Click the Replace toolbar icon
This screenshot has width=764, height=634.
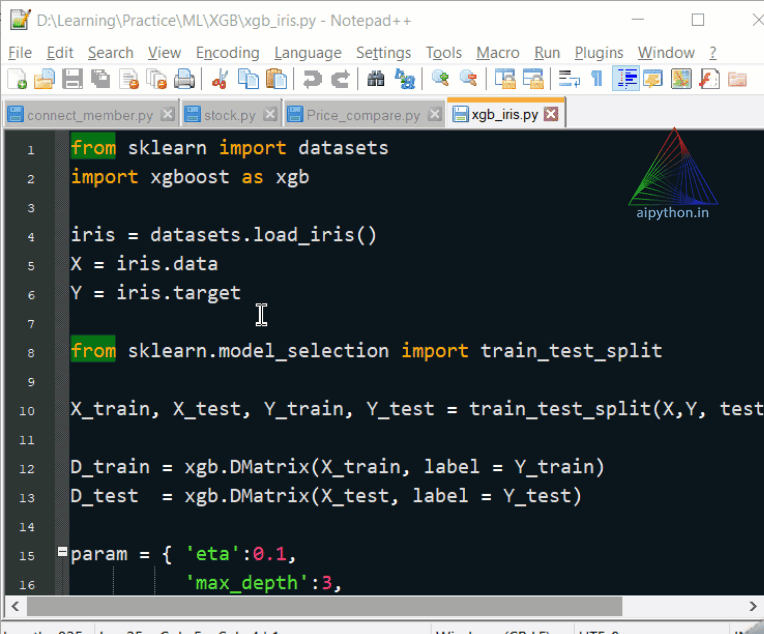pos(404,79)
